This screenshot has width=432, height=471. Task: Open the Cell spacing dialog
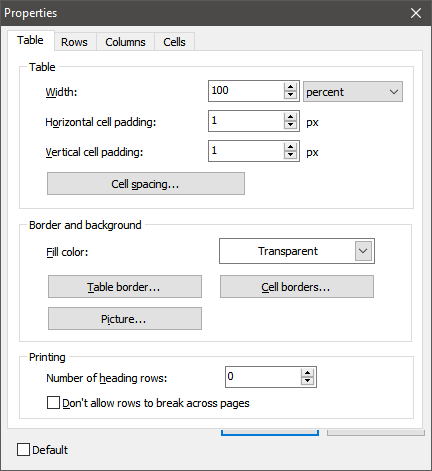tap(146, 184)
